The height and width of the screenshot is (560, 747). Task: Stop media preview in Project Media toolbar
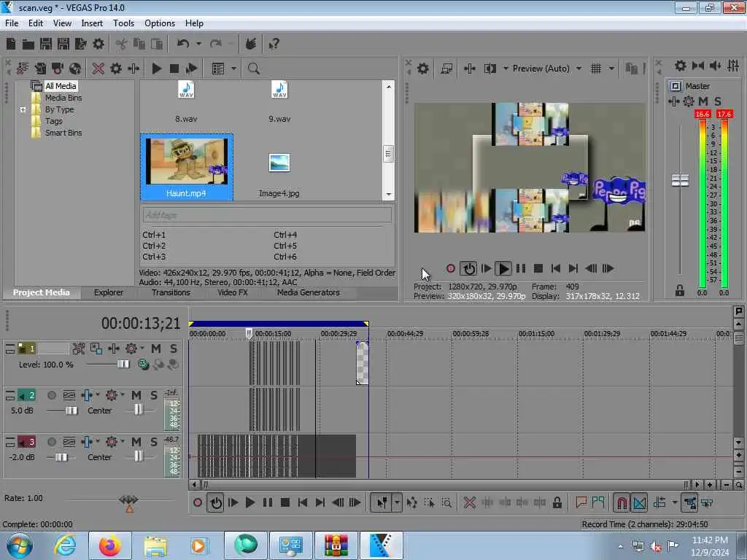[174, 69]
